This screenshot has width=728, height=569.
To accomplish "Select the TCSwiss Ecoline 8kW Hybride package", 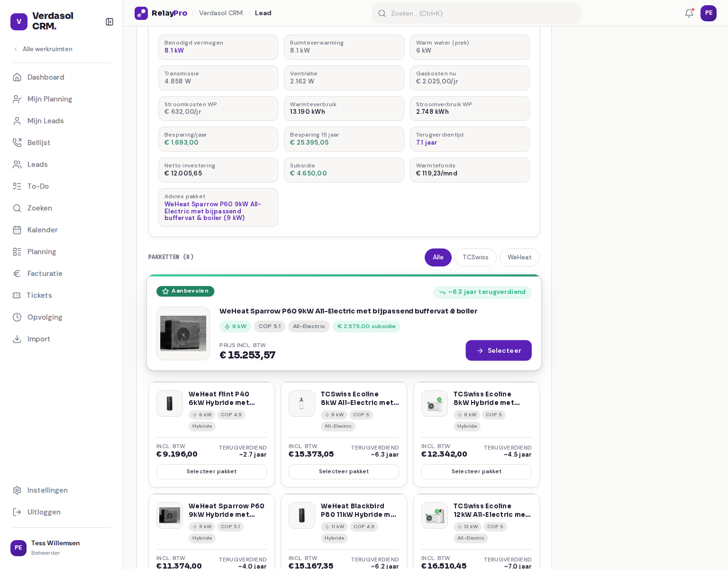I will [476, 472].
